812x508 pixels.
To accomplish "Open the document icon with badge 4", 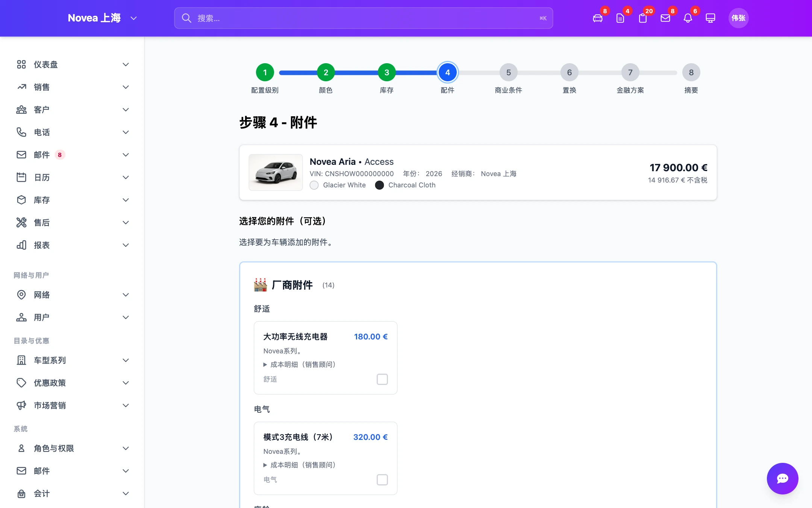I will 620,18.
